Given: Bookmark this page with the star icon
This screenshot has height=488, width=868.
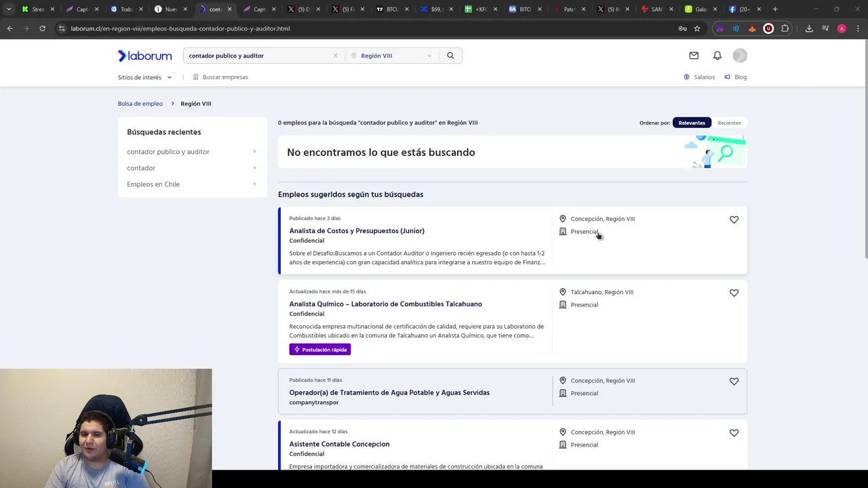Looking at the screenshot, I should pyautogui.click(x=697, y=28).
